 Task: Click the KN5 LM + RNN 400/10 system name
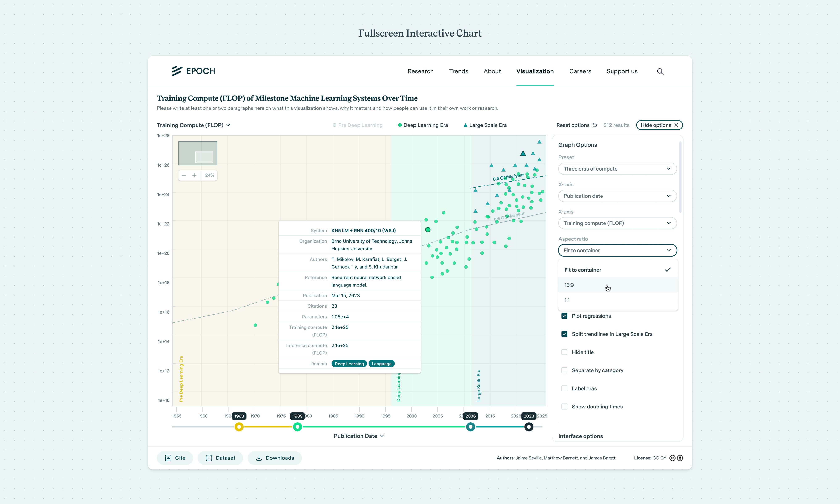coord(364,230)
